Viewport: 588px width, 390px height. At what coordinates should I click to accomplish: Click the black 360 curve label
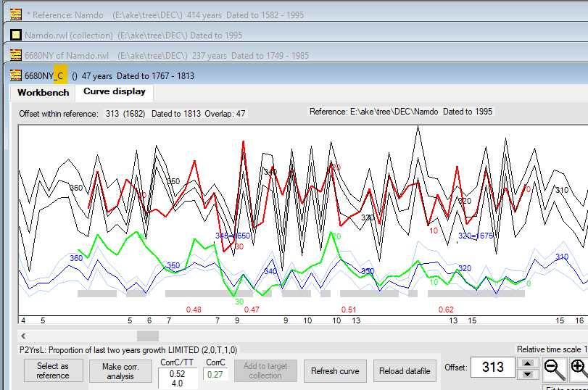(76, 188)
